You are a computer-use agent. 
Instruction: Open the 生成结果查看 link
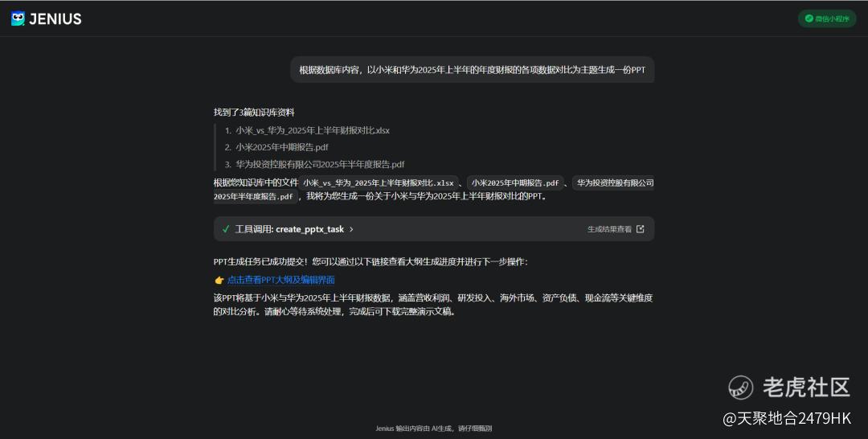click(609, 229)
